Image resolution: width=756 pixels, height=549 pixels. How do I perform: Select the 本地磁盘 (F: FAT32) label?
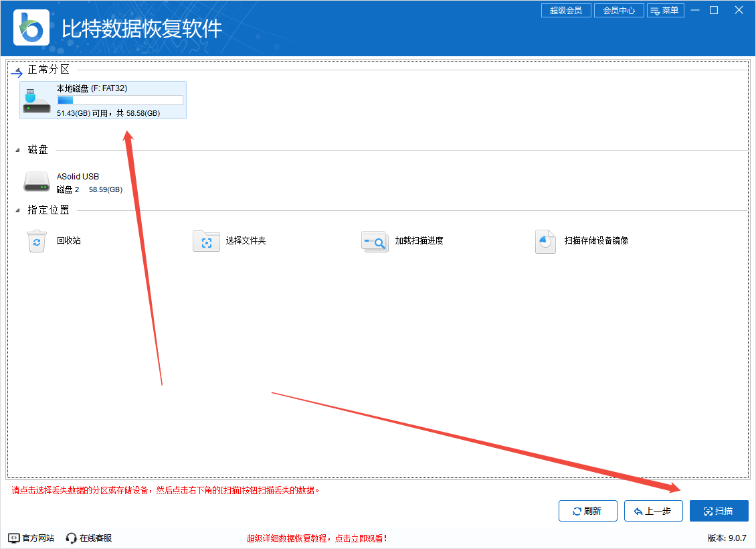tap(92, 88)
